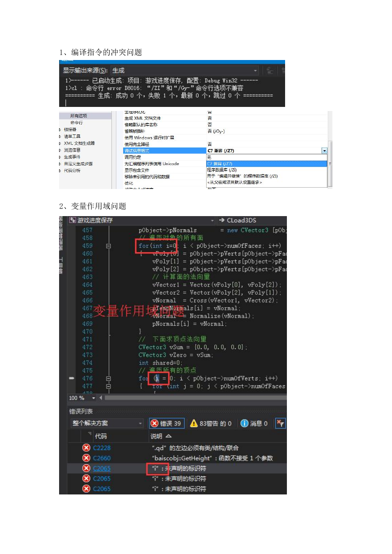Click the editor horizontal scrollbar left arrow
The width and height of the screenshot is (392, 554).
point(101,398)
